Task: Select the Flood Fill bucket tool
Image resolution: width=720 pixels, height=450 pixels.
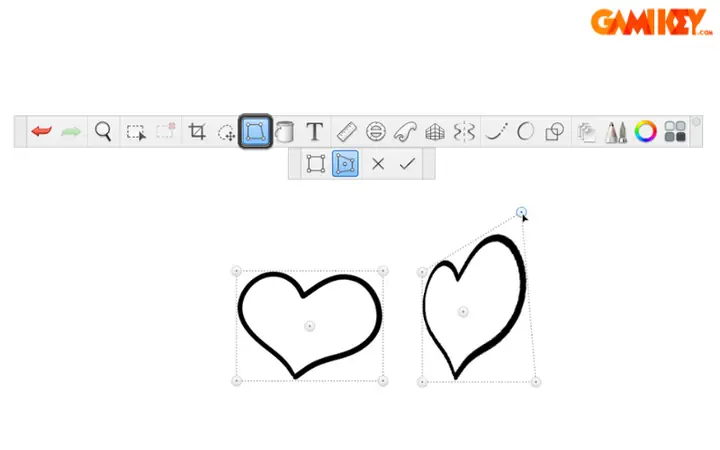Action: [x=285, y=132]
